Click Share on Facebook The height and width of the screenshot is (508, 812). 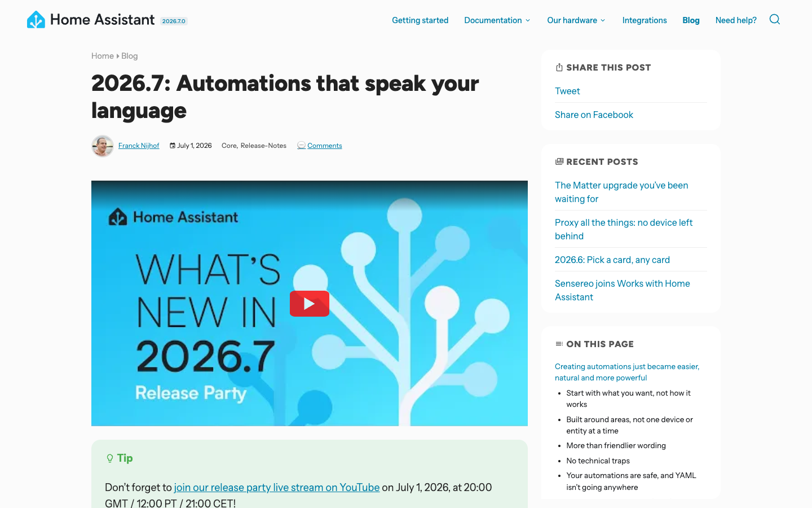pyautogui.click(x=594, y=115)
